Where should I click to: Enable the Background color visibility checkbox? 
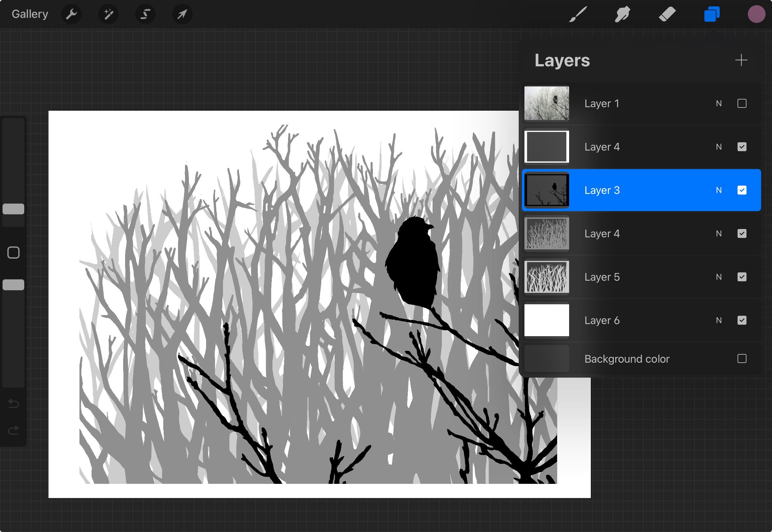[x=742, y=359]
